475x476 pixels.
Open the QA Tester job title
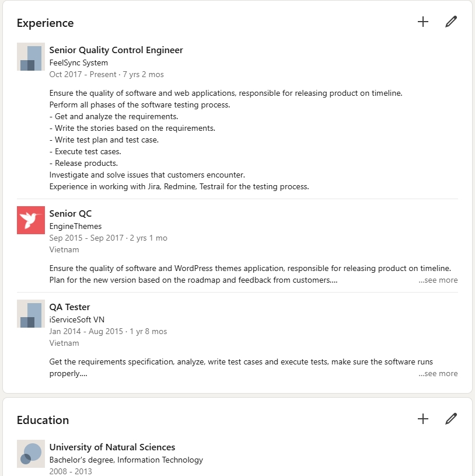69,307
